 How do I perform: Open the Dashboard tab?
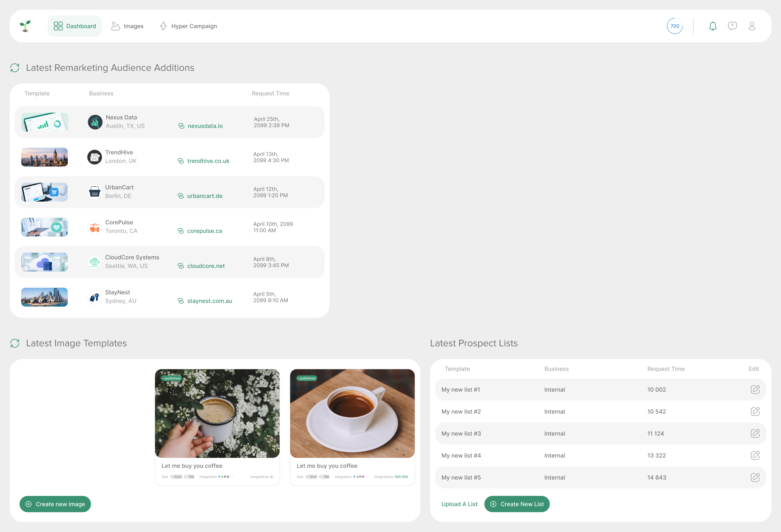[x=74, y=26]
